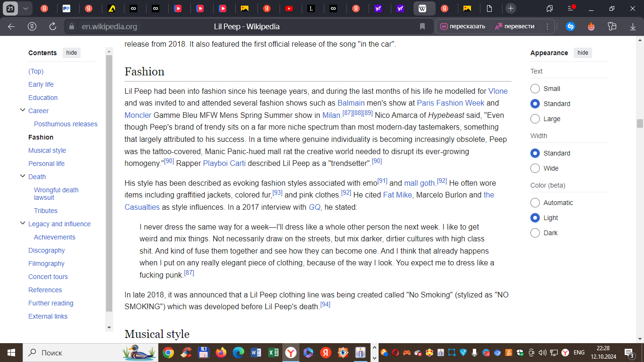Jump to Musical style in Contents

pyautogui.click(x=47, y=150)
